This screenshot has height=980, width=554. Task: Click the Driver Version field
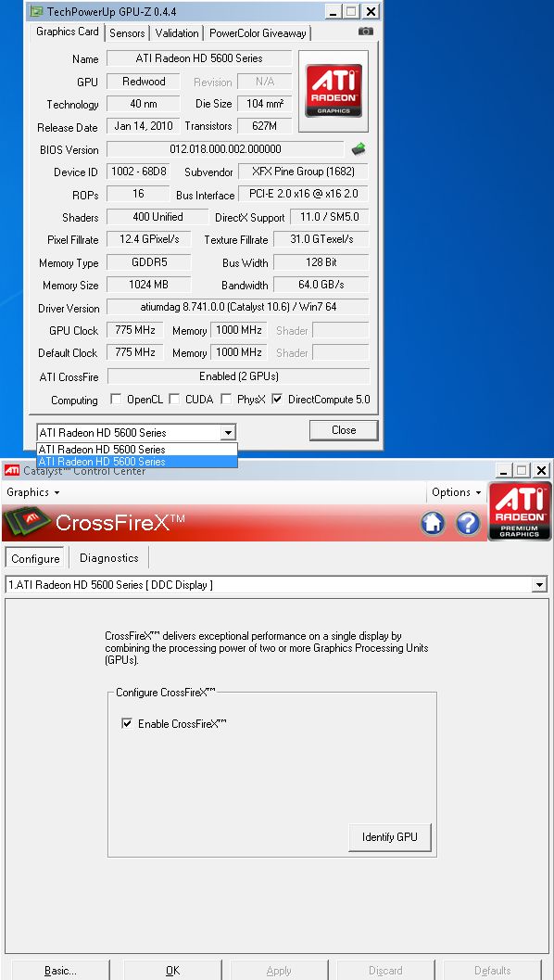coord(238,307)
